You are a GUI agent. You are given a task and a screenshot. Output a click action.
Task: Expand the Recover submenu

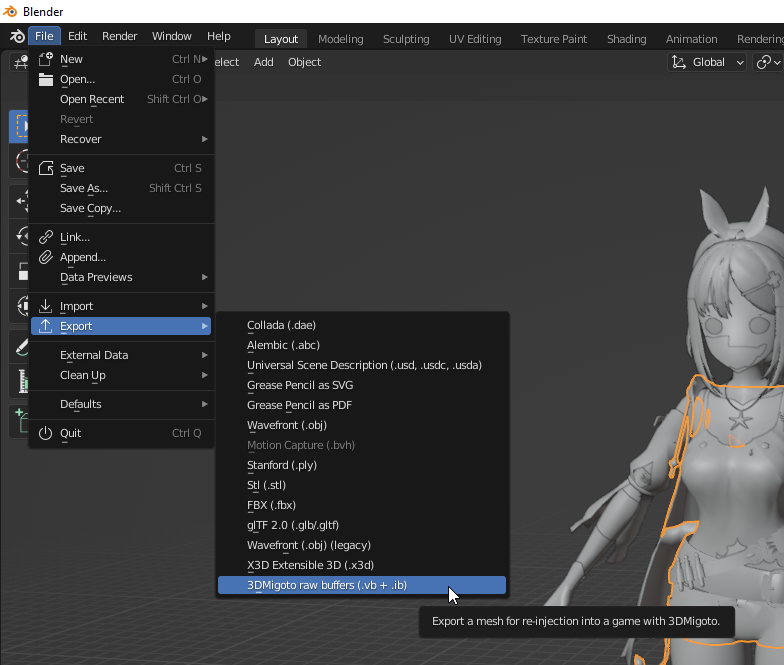[121, 139]
